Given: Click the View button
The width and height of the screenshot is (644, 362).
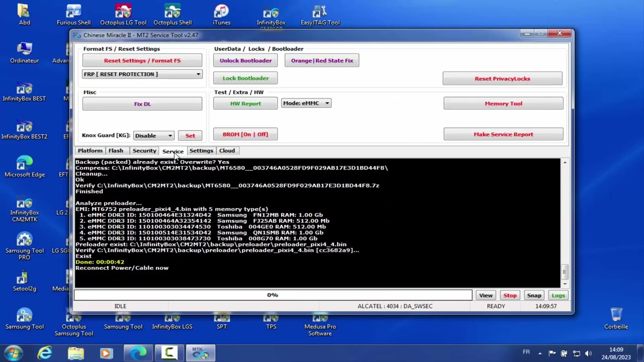Looking at the screenshot, I should 486,296.
